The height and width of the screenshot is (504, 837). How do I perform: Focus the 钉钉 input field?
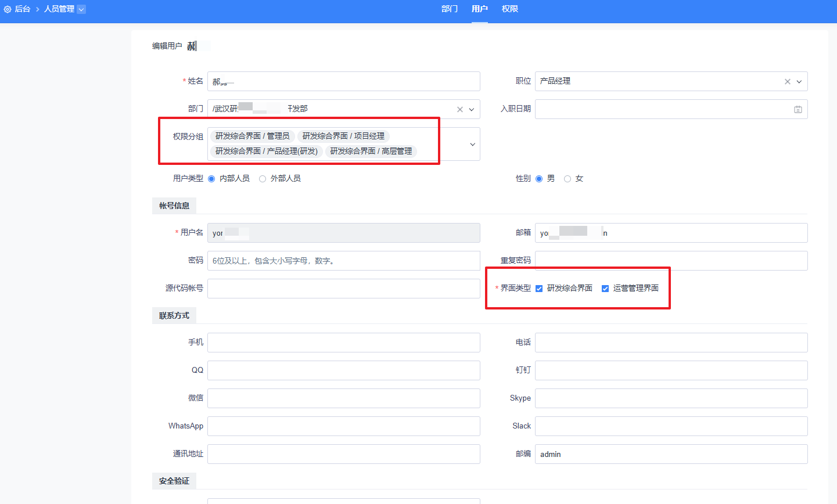(671, 370)
